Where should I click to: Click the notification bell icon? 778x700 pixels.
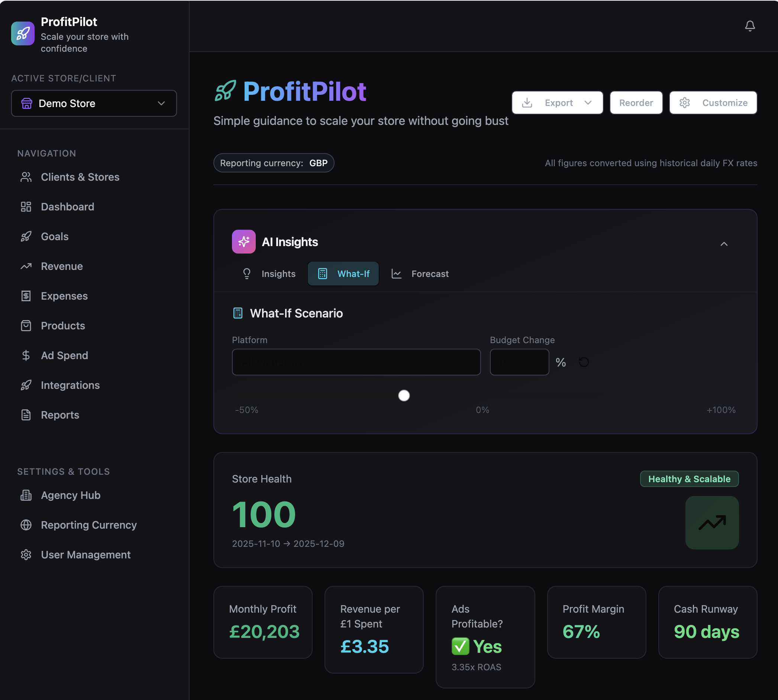(x=749, y=26)
